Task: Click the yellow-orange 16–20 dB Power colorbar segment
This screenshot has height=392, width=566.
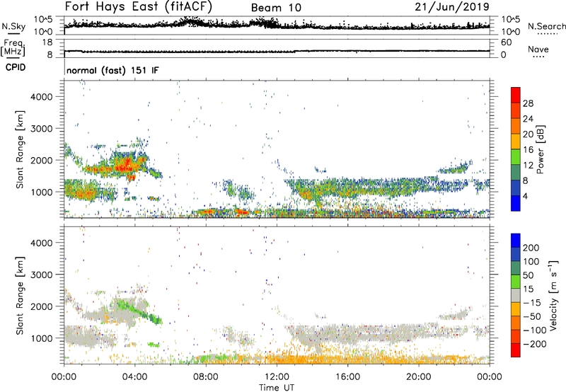Action: pos(516,141)
